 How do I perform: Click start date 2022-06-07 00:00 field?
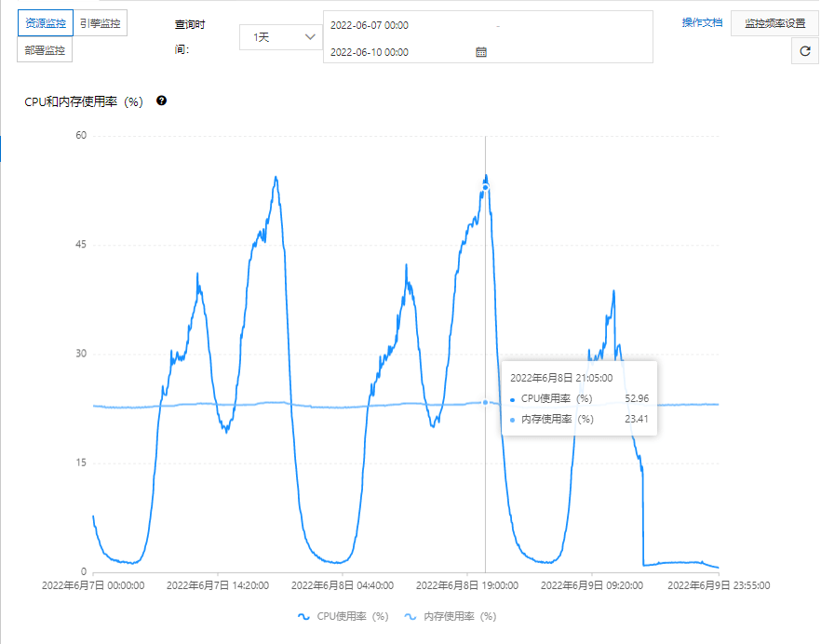point(370,25)
